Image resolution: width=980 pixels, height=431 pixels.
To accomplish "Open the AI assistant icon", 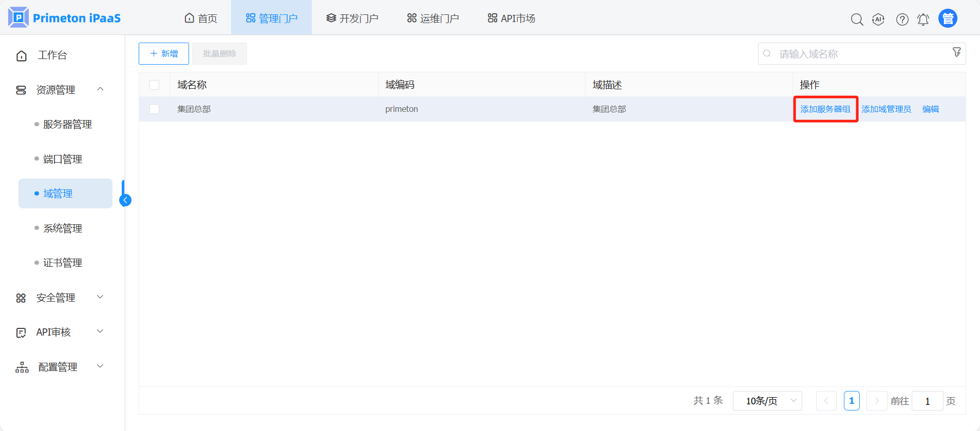I will (878, 19).
